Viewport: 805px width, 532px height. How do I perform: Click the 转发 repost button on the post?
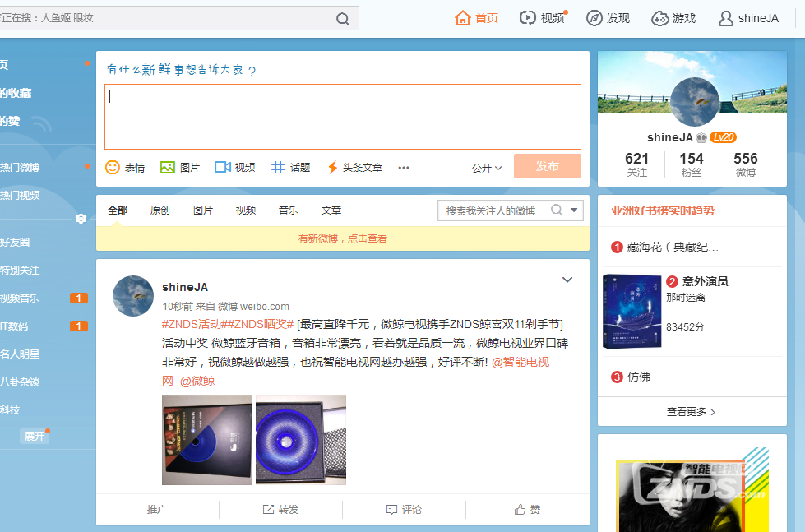[x=281, y=510]
